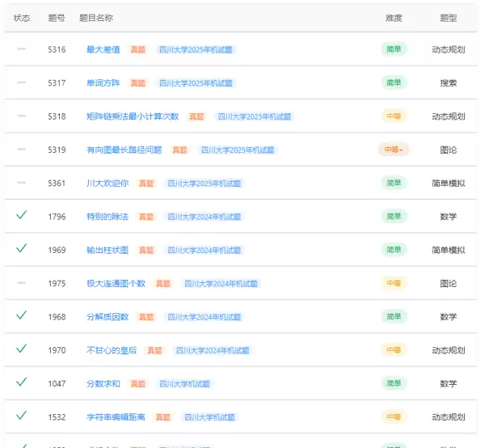Image resolution: width=485 pixels, height=448 pixels.
Task: Click the 题型 column header
Action: (448, 18)
